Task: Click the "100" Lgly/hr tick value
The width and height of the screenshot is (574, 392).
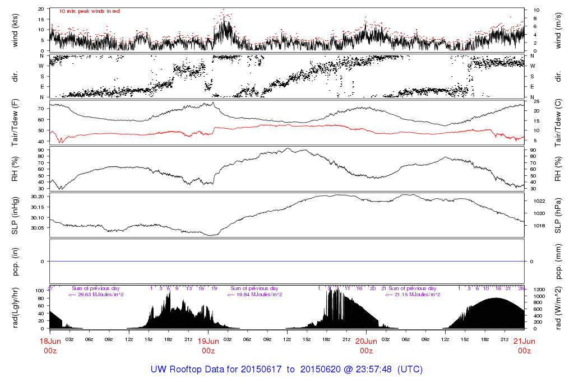Action: click(40, 291)
